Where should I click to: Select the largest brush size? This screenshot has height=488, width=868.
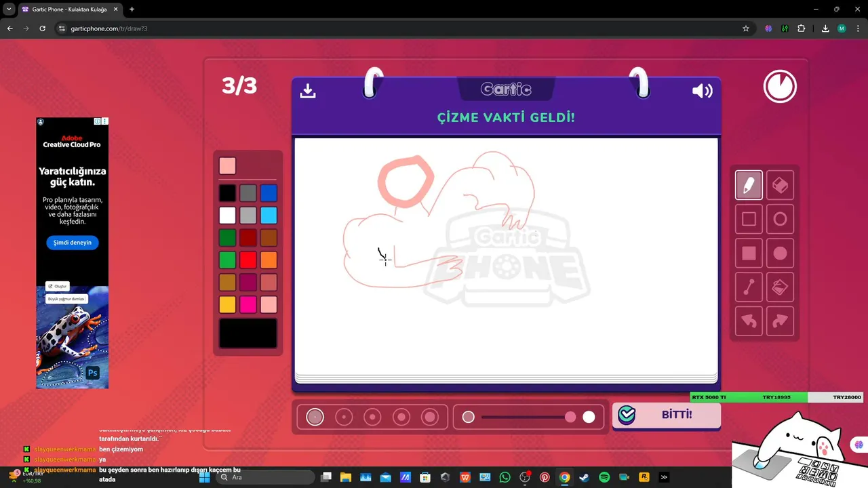click(430, 417)
